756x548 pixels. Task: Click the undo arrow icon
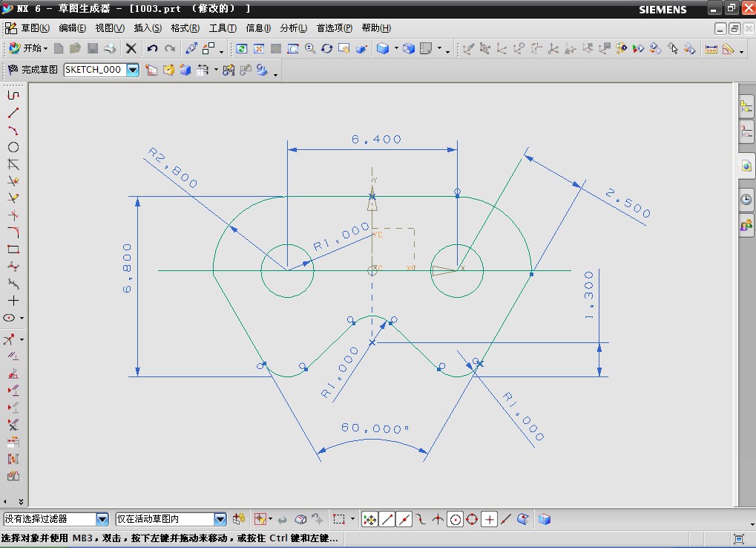coord(152,49)
